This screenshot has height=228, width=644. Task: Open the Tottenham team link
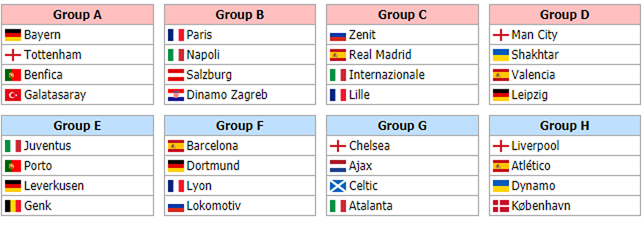[53, 55]
